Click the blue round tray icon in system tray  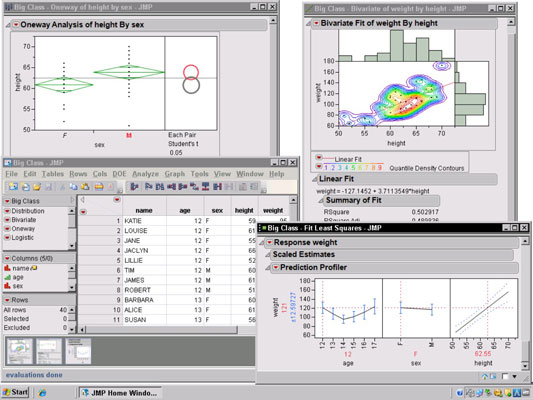(460, 393)
